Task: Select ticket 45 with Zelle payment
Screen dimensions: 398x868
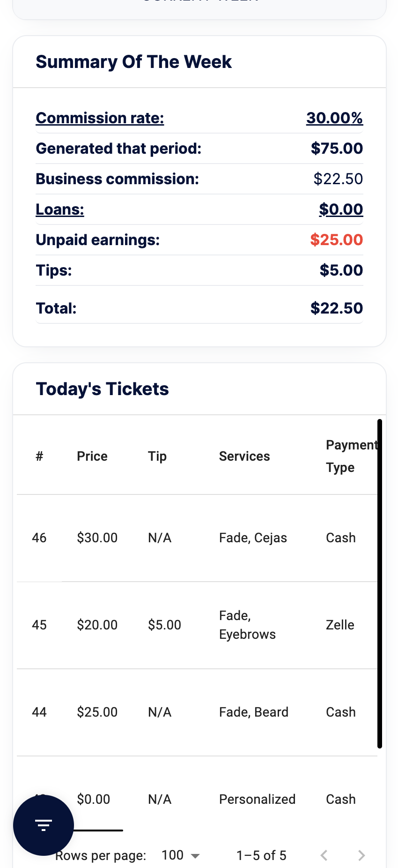Action: pyautogui.click(x=197, y=625)
